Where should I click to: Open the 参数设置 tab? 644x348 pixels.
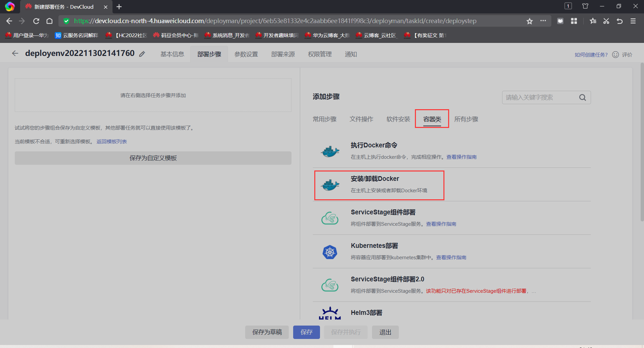[x=246, y=54]
